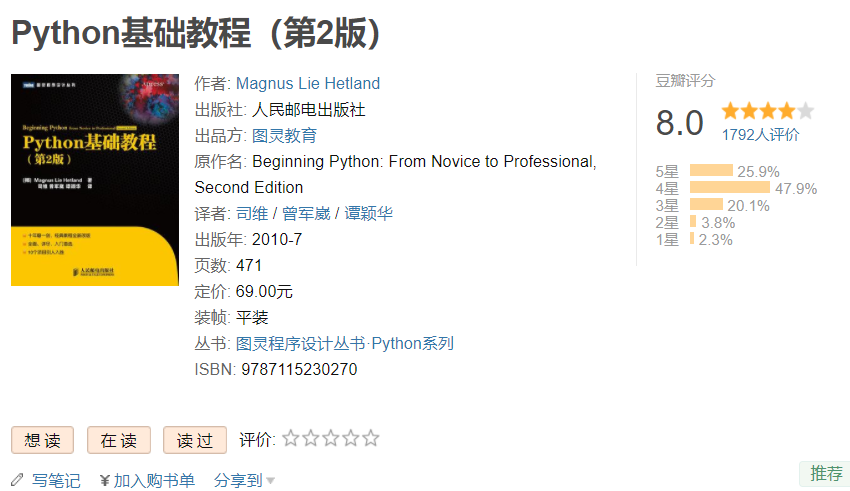This screenshot has height=491, width=850.
Task: Rate the book two stars
Action: coord(311,438)
